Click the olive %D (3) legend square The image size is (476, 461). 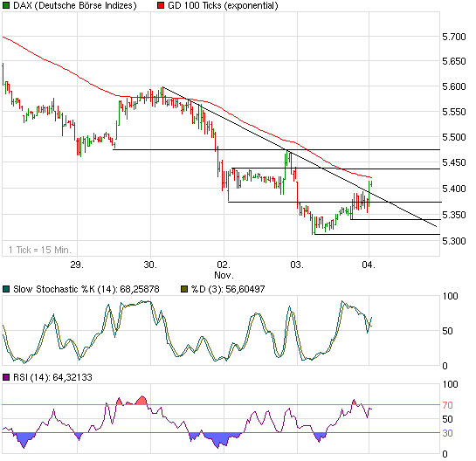click(x=184, y=289)
